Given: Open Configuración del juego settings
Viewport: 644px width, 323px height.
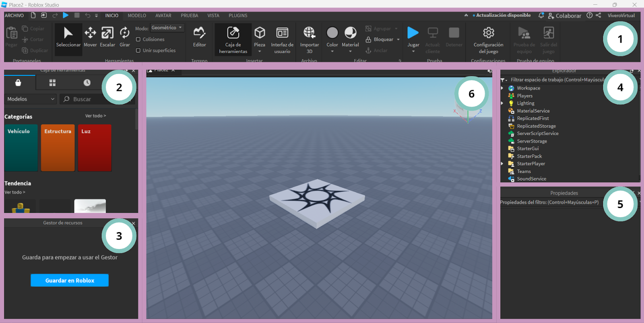Looking at the screenshot, I should tap(488, 39).
